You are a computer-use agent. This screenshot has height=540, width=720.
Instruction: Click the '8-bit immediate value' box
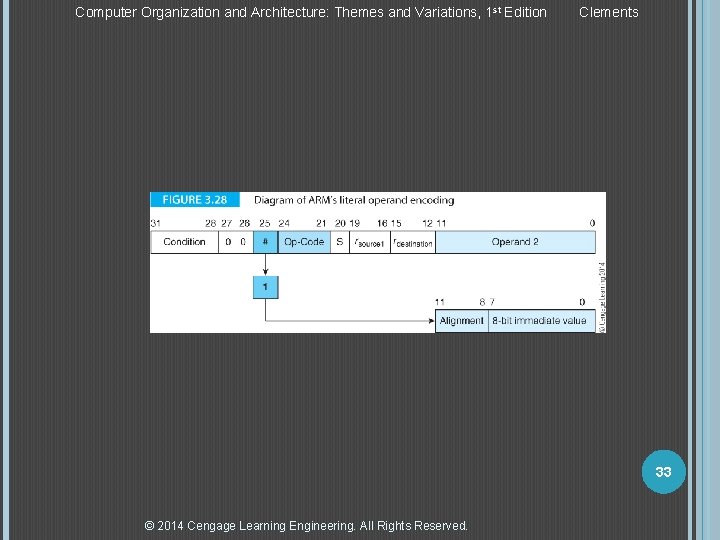tap(542, 321)
